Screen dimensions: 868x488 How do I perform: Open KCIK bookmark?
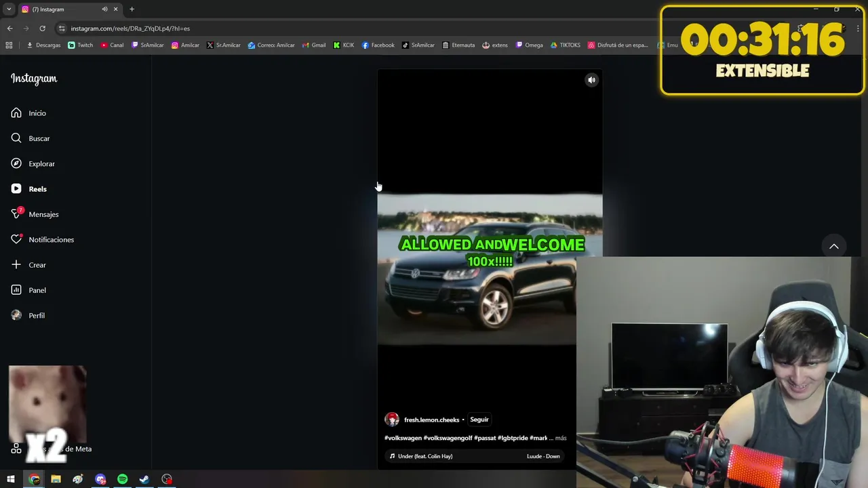pyautogui.click(x=344, y=45)
